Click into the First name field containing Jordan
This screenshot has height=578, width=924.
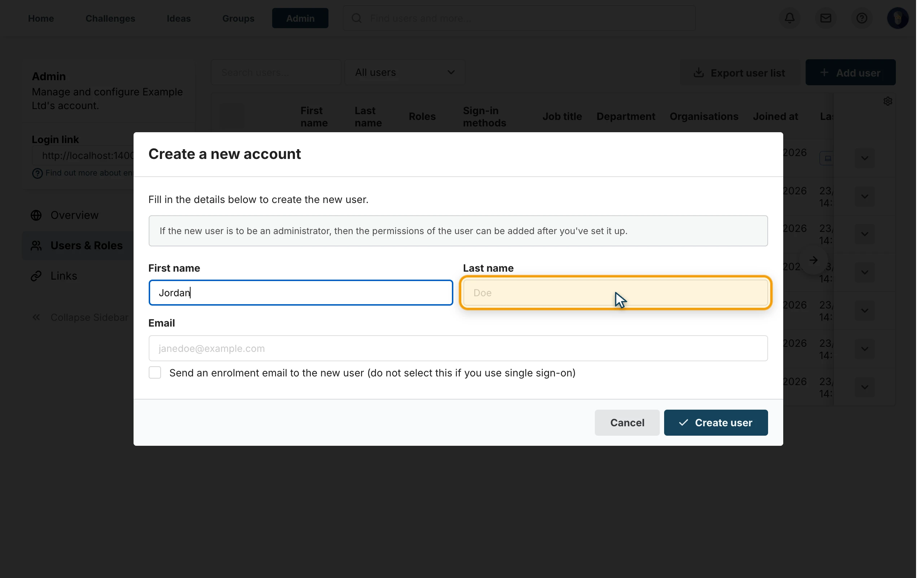point(301,293)
